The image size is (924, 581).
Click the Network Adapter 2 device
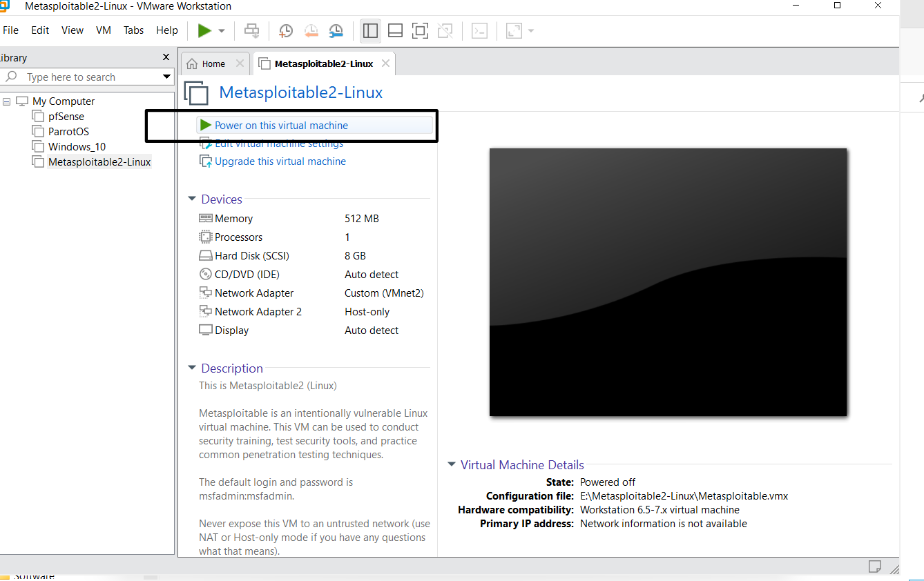tap(314, 312)
